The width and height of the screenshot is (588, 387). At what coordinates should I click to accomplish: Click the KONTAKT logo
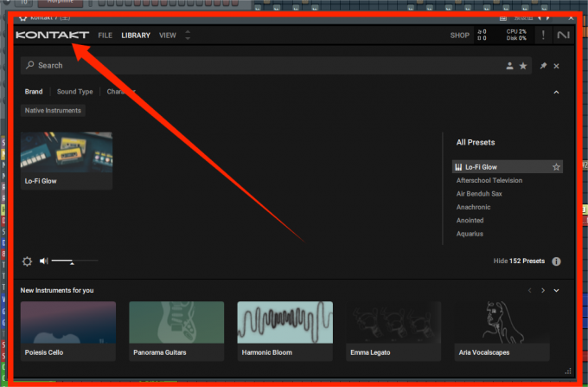52,35
